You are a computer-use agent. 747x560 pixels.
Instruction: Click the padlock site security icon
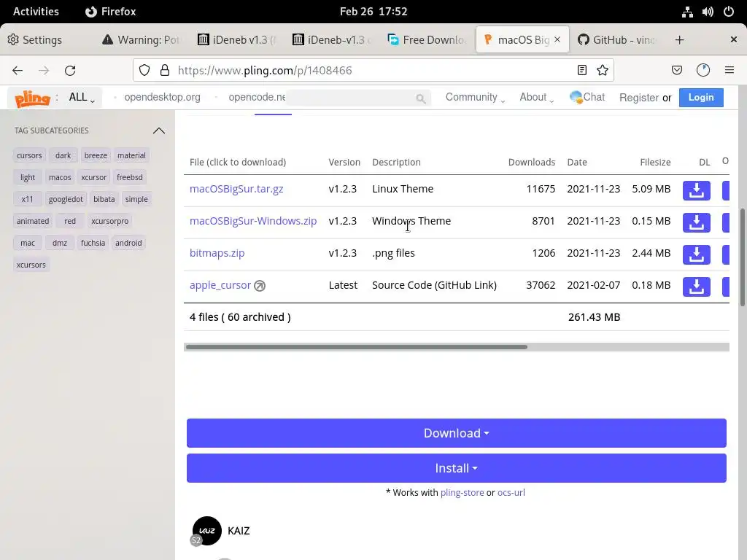(x=165, y=71)
